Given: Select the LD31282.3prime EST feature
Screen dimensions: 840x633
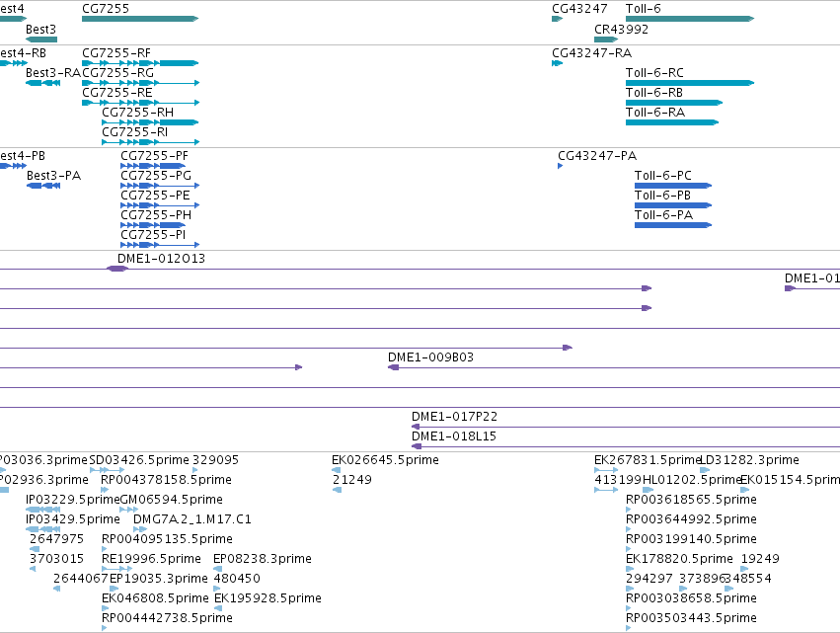Looking at the screenshot, I should 705,470.
